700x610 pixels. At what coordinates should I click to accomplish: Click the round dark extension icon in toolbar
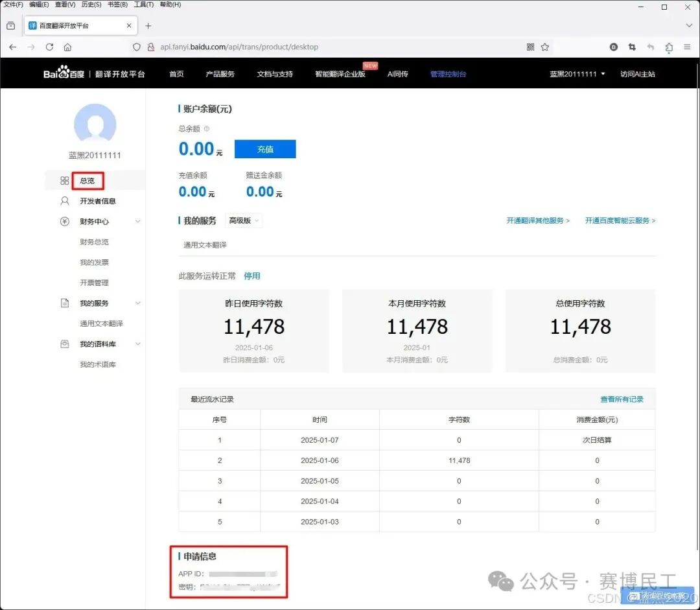pos(614,47)
